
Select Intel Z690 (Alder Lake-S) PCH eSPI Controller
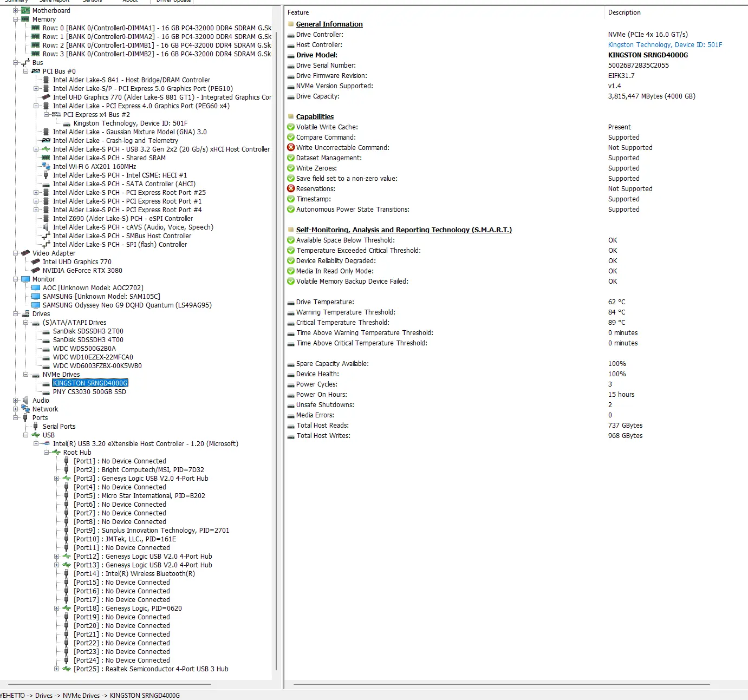click(123, 219)
